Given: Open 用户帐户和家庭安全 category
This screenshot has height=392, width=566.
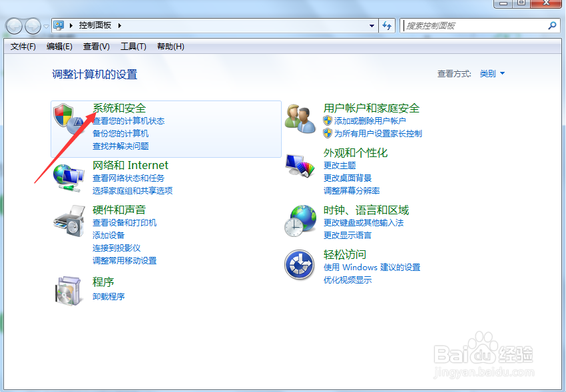Looking at the screenshot, I should pyautogui.click(x=372, y=108).
